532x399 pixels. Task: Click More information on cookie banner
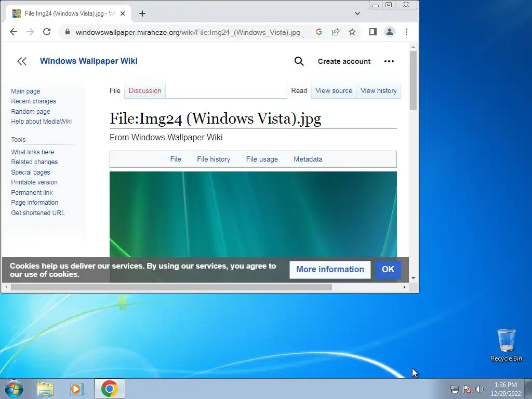coord(330,270)
